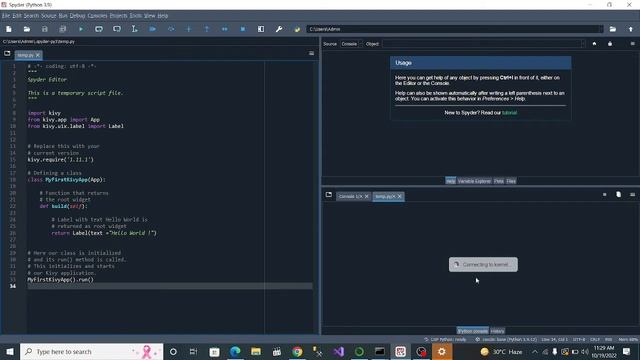The width and height of the screenshot is (640, 360).
Task: Step into function debugger icon
Action: coord(189,29)
